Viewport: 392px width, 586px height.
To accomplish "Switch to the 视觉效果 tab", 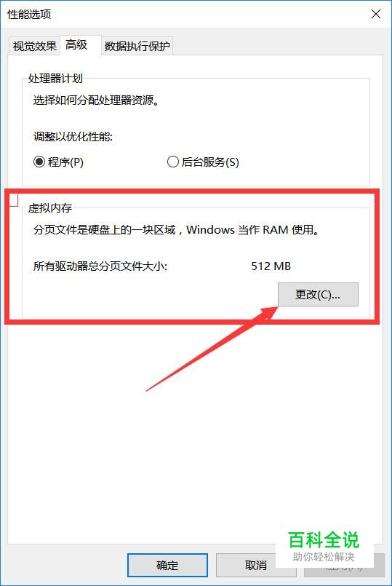I will (x=34, y=47).
